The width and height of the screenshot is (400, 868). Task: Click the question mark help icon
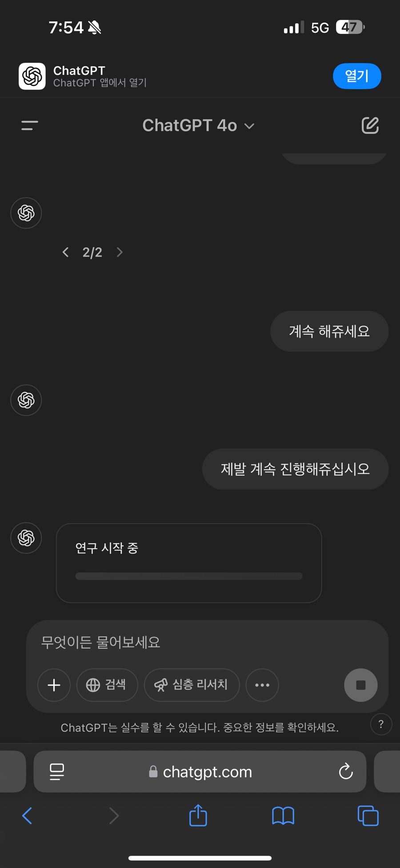tap(381, 724)
